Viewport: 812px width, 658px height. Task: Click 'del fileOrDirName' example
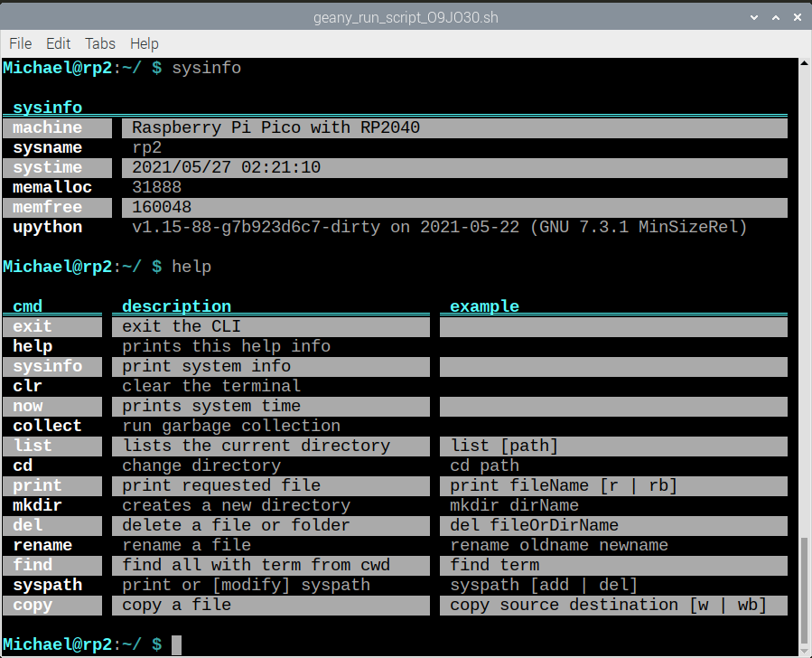click(x=534, y=525)
